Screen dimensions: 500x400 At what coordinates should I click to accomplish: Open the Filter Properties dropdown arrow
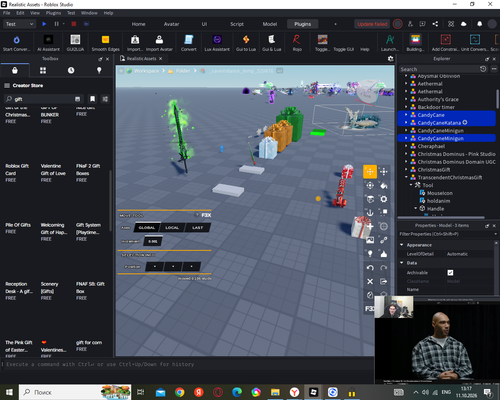[x=495, y=234]
